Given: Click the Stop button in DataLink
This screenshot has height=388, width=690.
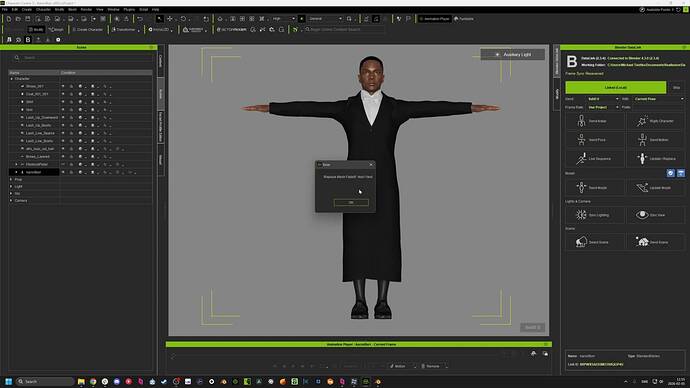Looking at the screenshot, I should point(676,88).
